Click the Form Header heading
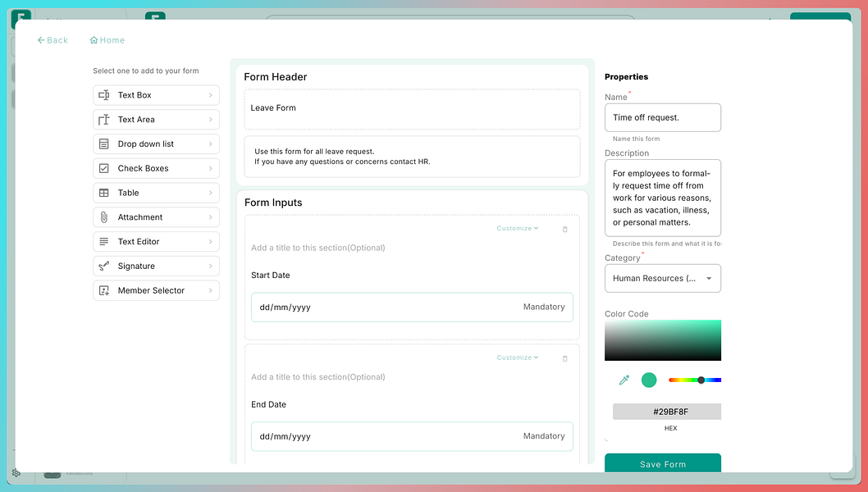The width and height of the screenshot is (868, 492). click(275, 77)
